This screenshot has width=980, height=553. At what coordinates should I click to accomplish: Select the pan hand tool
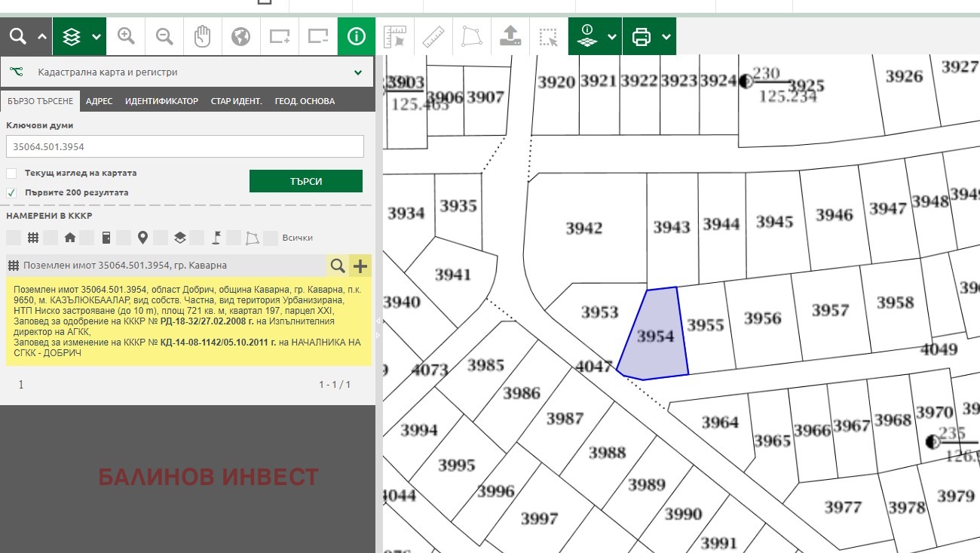coord(202,36)
